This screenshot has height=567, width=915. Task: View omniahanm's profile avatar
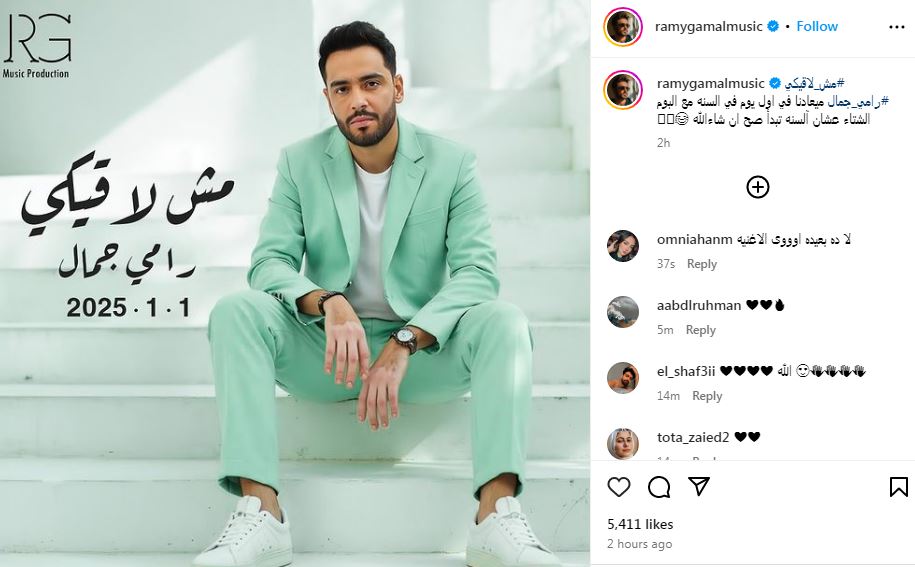click(x=623, y=246)
